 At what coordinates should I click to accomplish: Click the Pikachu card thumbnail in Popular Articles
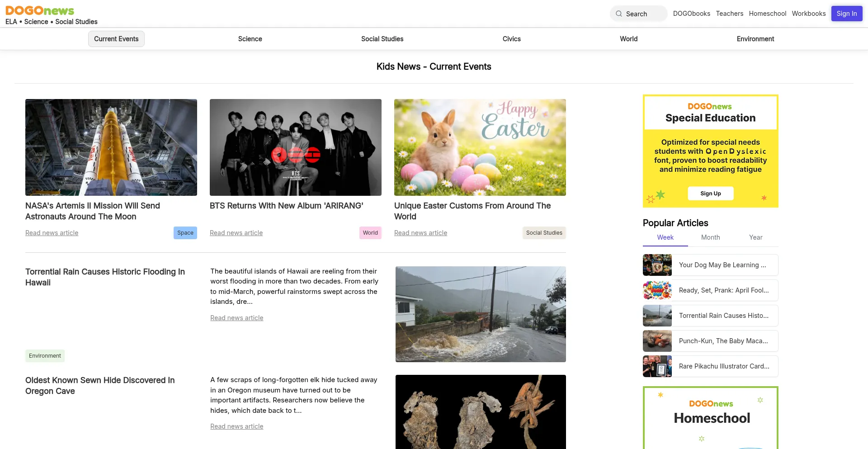click(x=657, y=366)
